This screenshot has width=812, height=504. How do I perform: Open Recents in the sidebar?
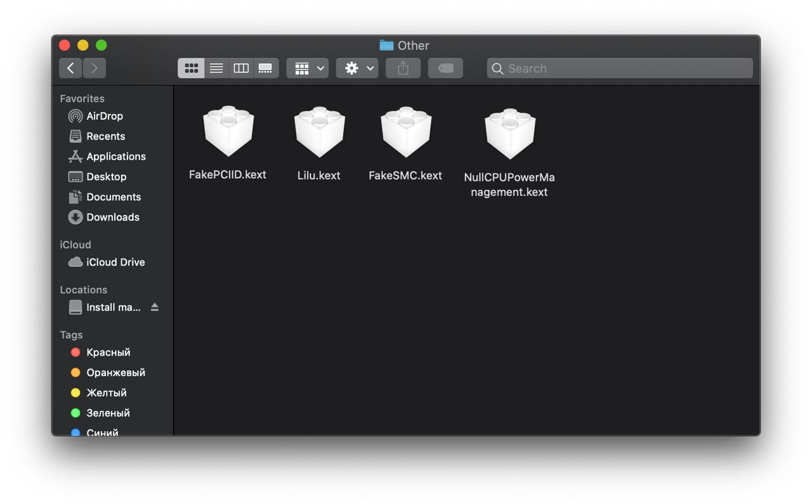[x=105, y=136]
